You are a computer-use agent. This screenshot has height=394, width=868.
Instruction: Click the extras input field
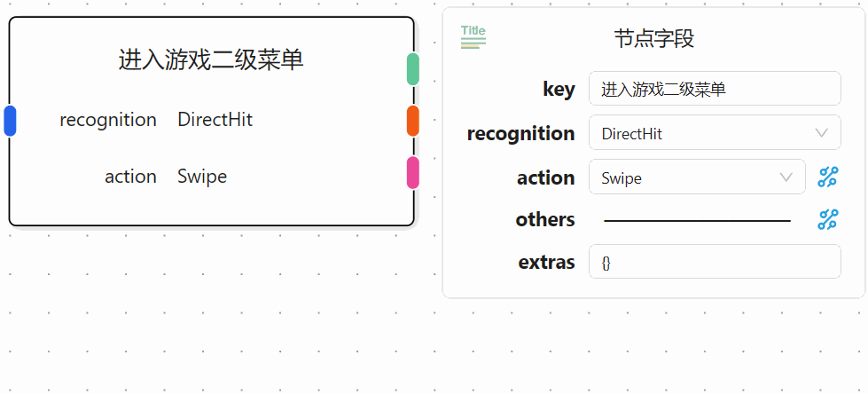click(714, 262)
